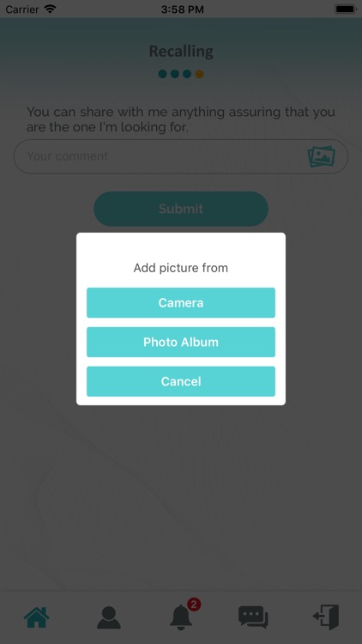Open the Home tab icon
362x644 pixels.
(37, 617)
